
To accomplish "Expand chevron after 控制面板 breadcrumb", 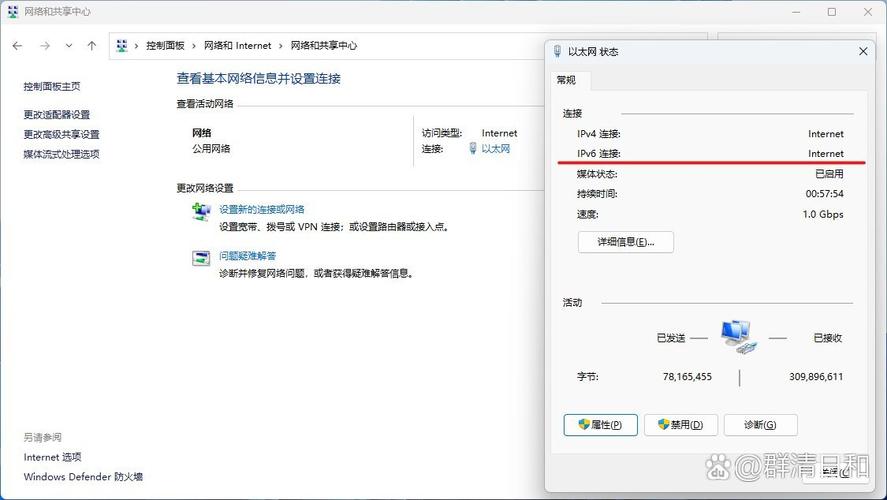I will 194,46.
